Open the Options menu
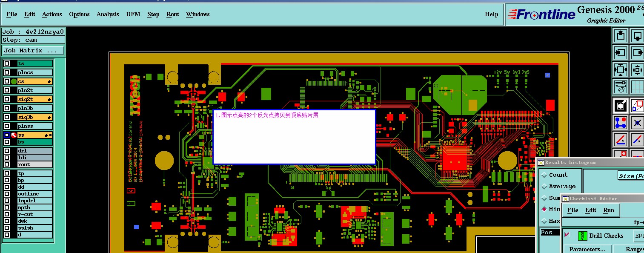The image size is (644, 253). (x=79, y=14)
